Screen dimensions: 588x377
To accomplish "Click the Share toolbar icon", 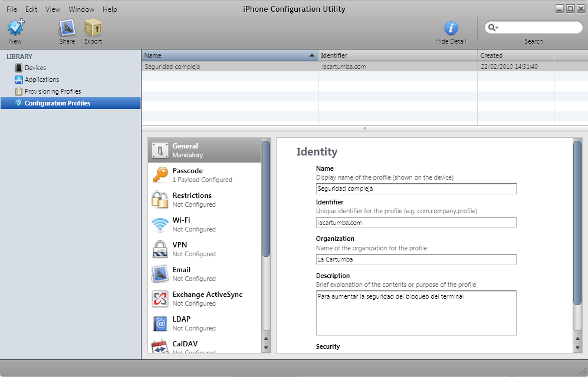I will coord(67,28).
